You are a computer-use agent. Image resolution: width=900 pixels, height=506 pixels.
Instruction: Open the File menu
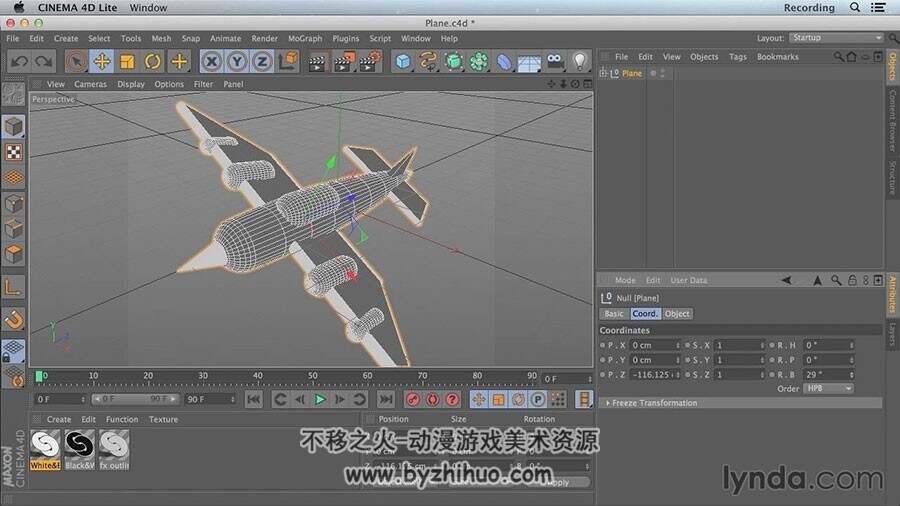13,38
